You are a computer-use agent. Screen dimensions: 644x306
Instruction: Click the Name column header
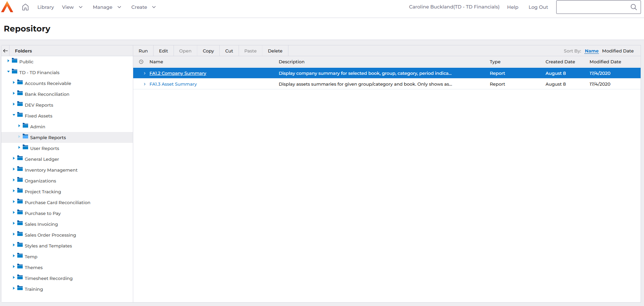[156, 62]
